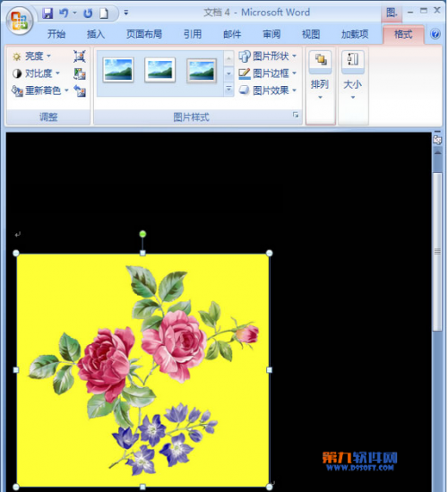
Task: Open Word help question mark
Action: click(435, 33)
